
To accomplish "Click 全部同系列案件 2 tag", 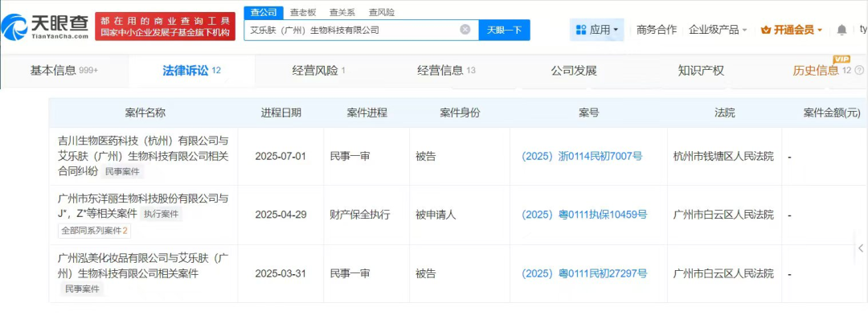I will click(93, 231).
